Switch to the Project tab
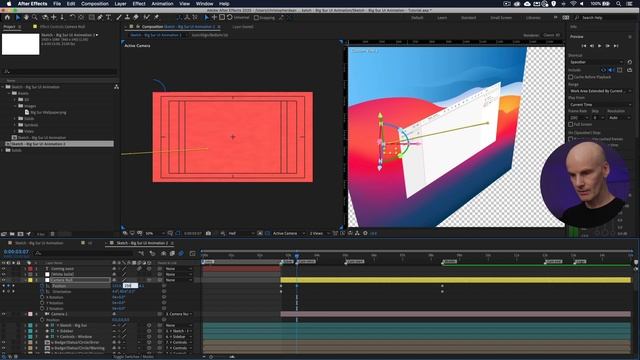 click(9, 27)
